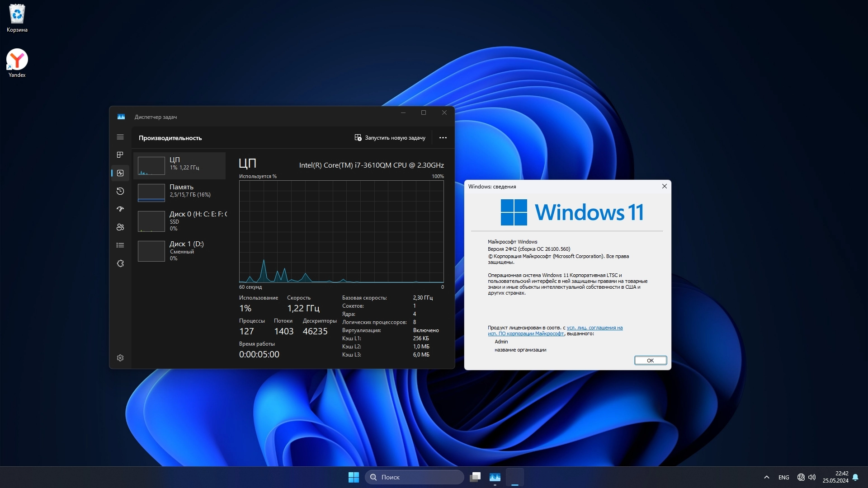
Task: Open the Windows Start button
Action: click(x=354, y=477)
